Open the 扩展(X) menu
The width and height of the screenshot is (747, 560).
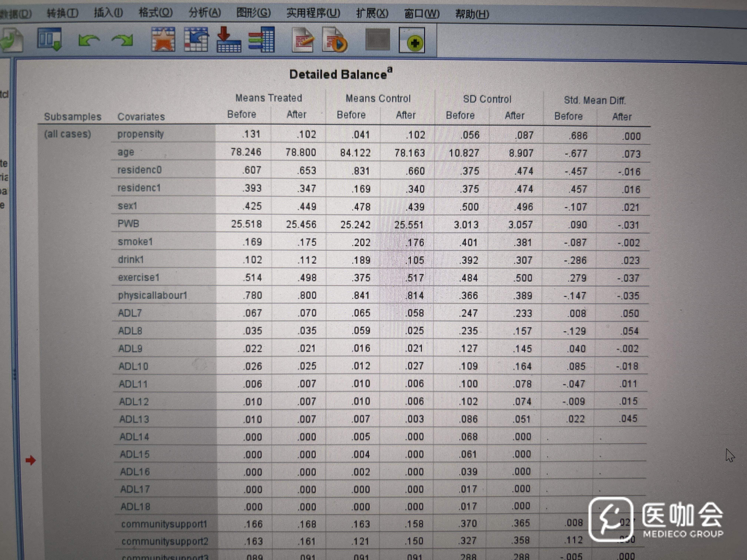372,14
